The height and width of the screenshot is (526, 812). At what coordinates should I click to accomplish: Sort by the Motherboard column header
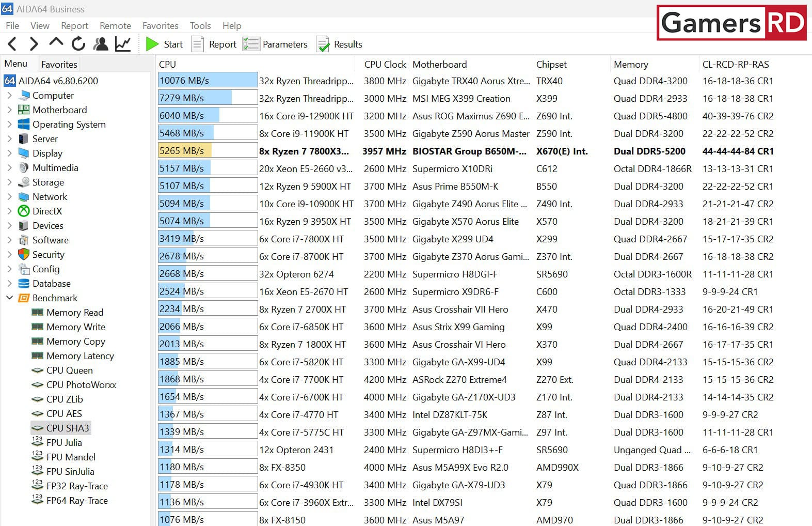coord(439,64)
